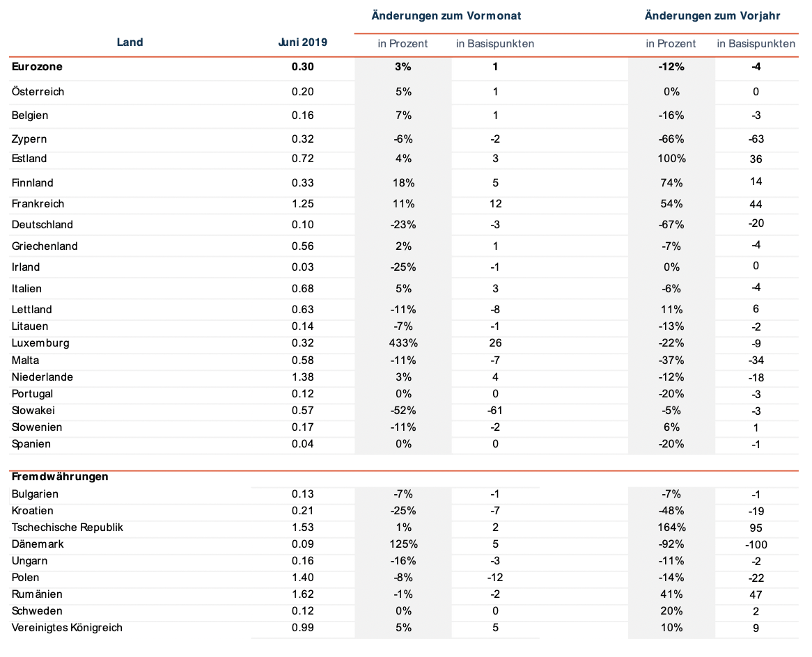Select the Österreich row label
The width and height of the screenshot is (812, 657).
click(x=38, y=92)
